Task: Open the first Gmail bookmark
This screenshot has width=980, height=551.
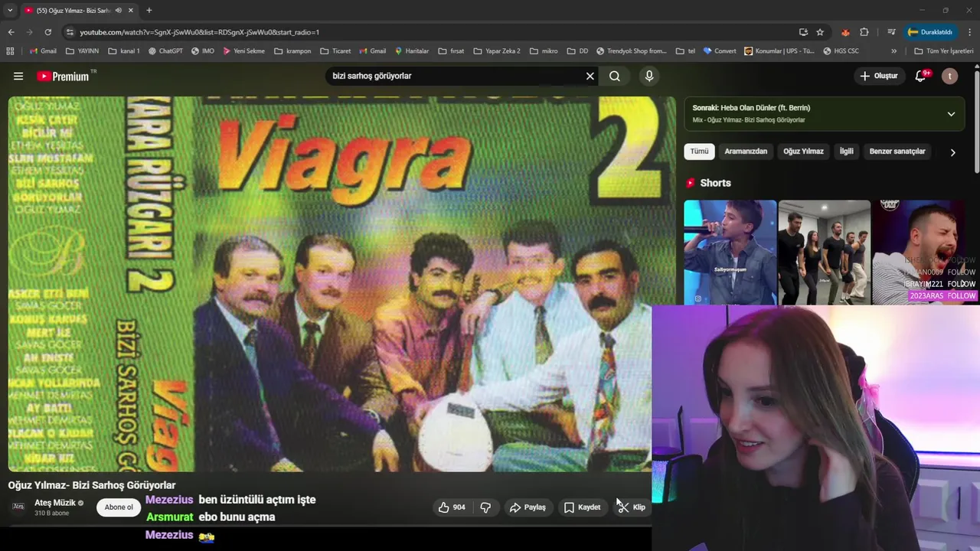Action: pos(43,51)
